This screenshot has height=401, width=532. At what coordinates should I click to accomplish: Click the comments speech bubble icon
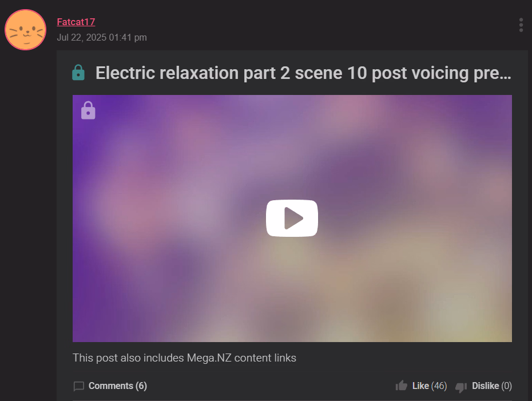pyautogui.click(x=79, y=386)
